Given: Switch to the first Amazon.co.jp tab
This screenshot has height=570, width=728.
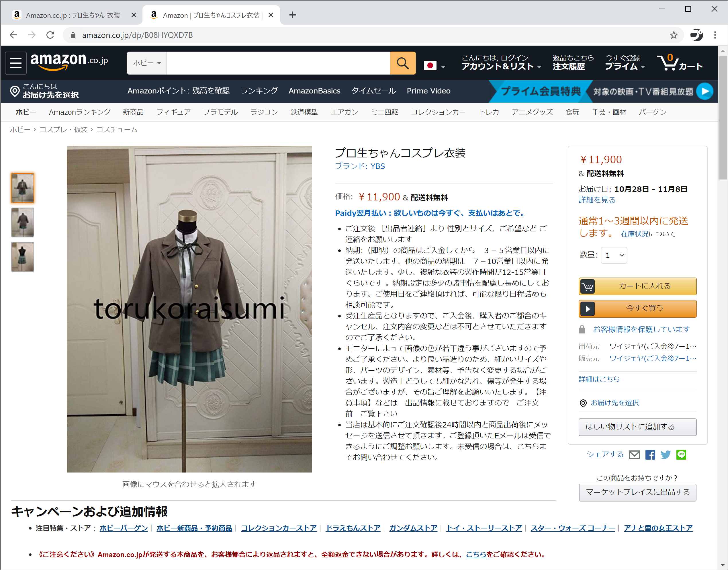Looking at the screenshot, I should [73, 15].
